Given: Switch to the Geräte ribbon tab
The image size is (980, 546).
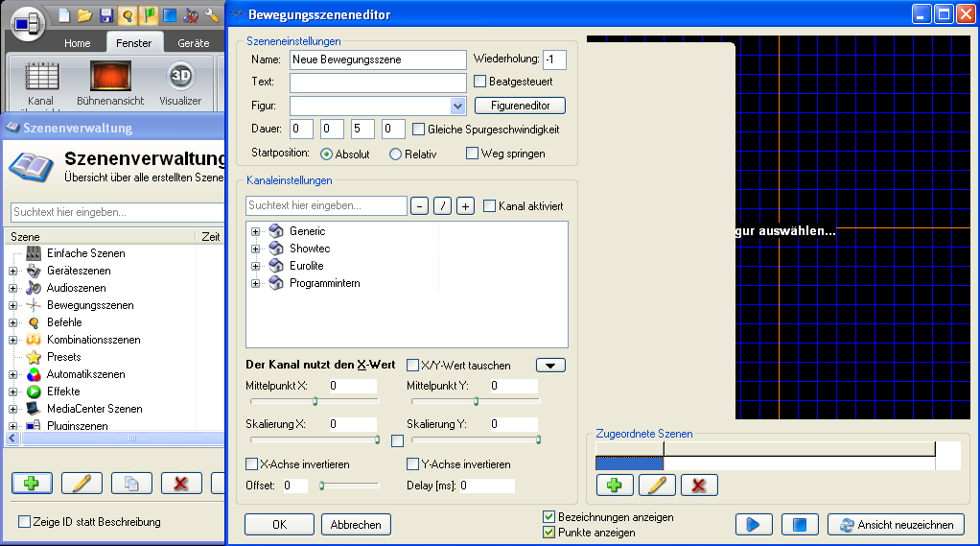Looking at the screenshot, I should coord(193,43).
